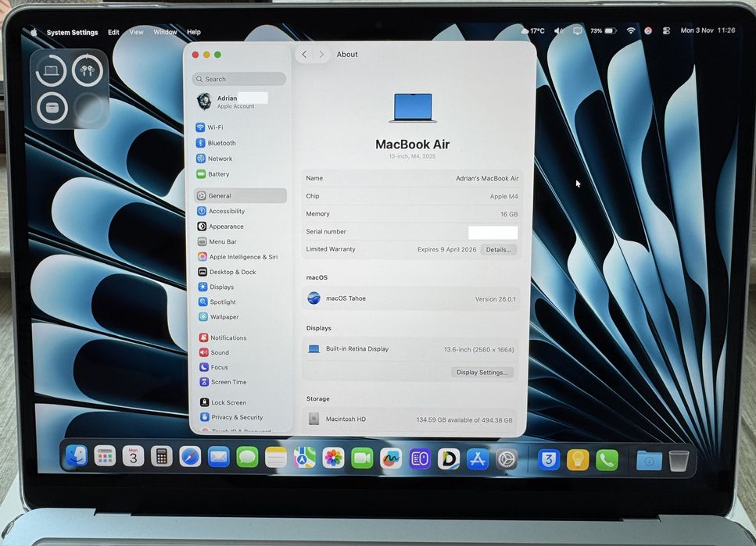
Task: Open the Downloads folder in the Dock
Action: pyautogui.click(x=649, y=461)
